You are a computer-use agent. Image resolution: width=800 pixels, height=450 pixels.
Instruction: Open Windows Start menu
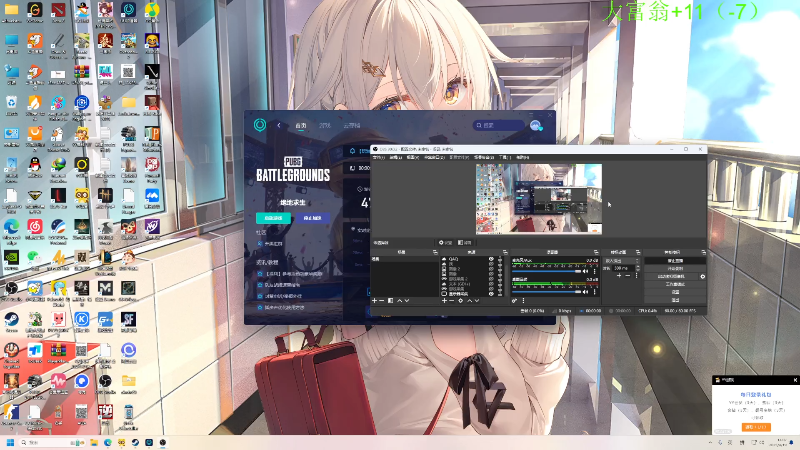pyautogui.click(x=10, y=442)
